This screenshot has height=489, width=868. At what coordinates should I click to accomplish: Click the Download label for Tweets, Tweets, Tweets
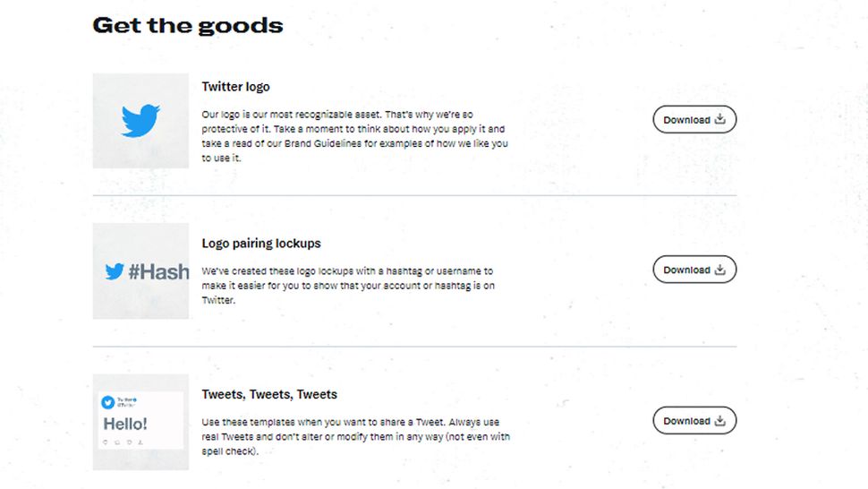[686, 422]
